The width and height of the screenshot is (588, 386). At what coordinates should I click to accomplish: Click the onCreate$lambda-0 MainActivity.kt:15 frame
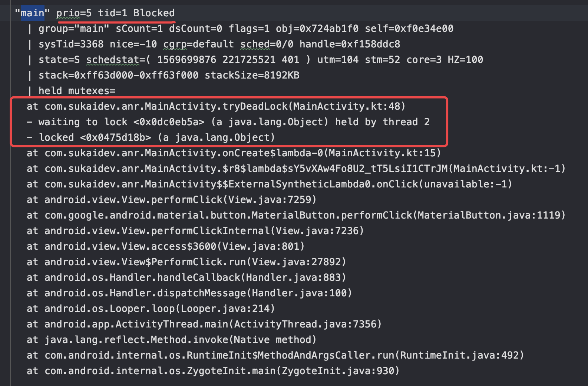pos(234,153)
